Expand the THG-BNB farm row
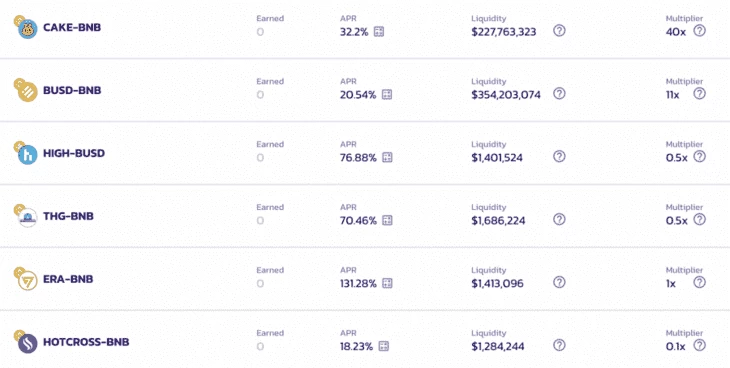730x368 pixels. click(365, 216)
